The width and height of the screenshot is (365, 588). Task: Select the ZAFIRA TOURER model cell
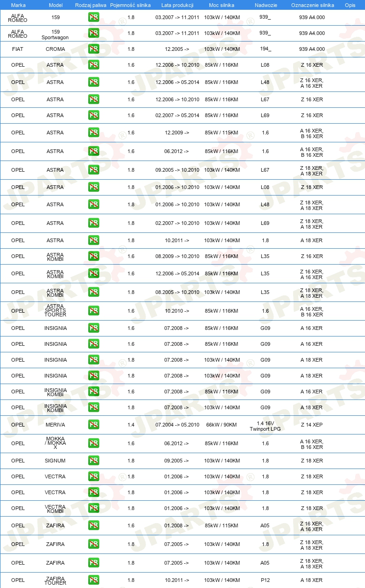(x=56, y=581)
